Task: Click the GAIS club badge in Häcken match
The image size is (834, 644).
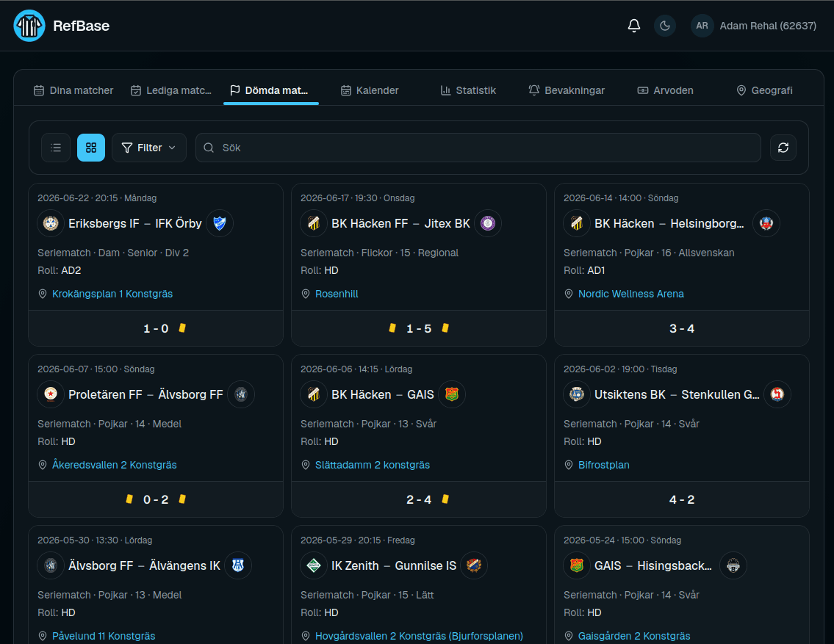Action: pyautogui.click(x=452, y=394)
